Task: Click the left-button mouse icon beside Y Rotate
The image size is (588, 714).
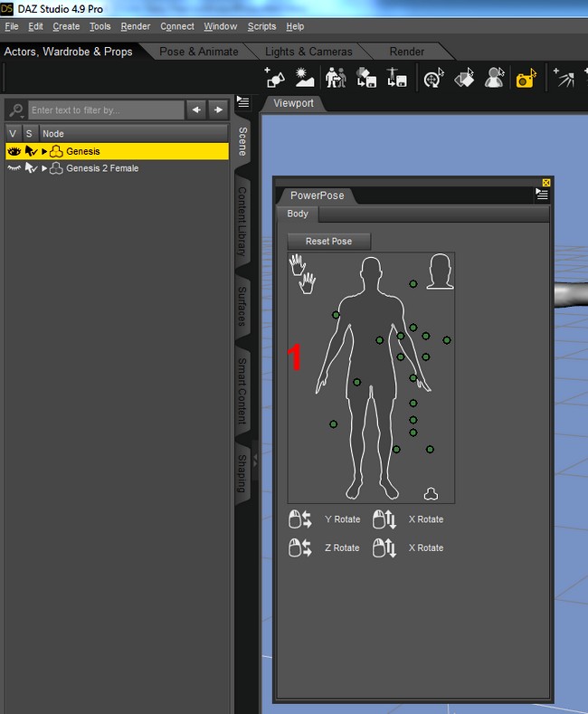Action: pos(300,519)
